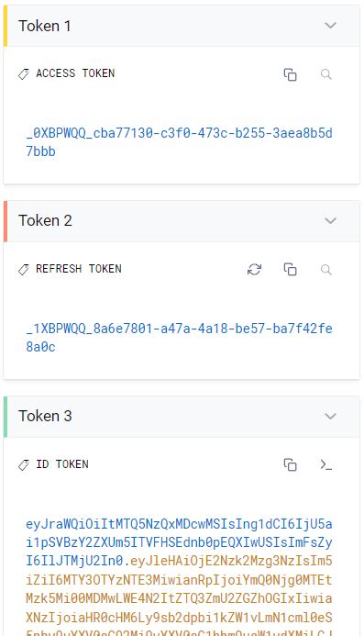The width and height of the screenshot is (364, 636).
Task: Click the tag icon beside ID TOKEN
Action: pyautogui.click(x=24, y=465)
